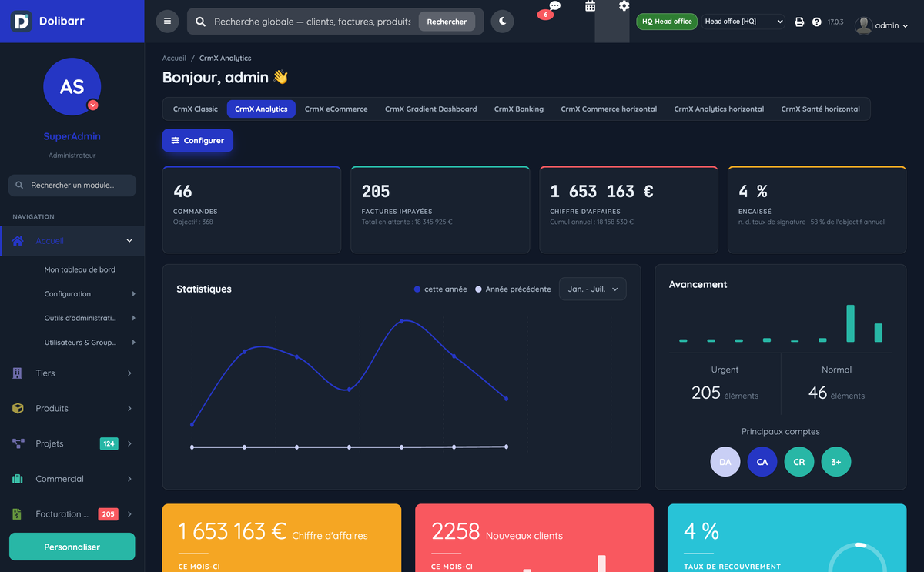Viewport: 924px width, 572px height.
Task: Click the 3+ more accounts circle
Action: 836,462
